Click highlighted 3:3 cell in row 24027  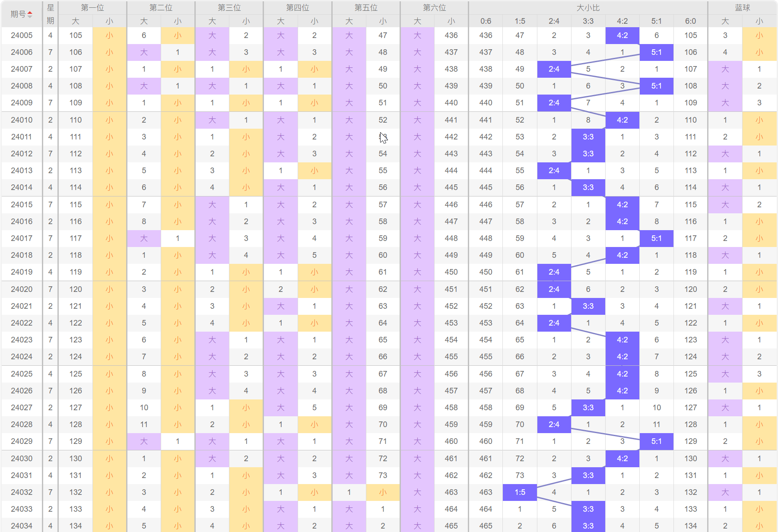588,408
